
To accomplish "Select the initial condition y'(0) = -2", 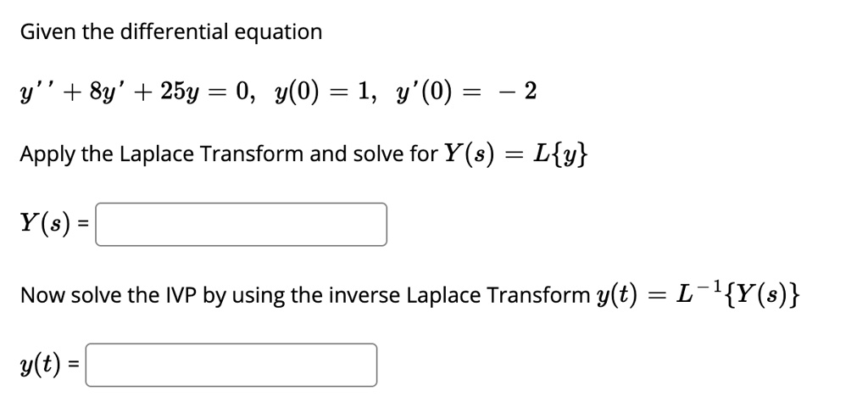I will (x=467, y=92).
